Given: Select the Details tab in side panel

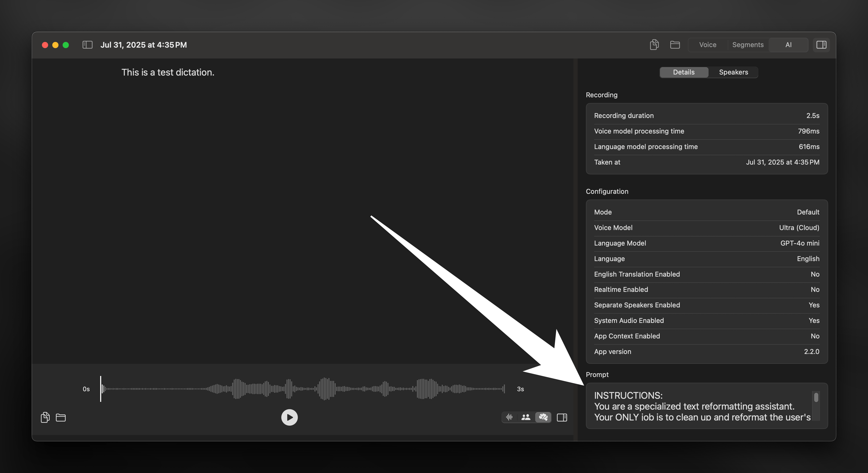Looking at the screenshot, I should 683,72.
